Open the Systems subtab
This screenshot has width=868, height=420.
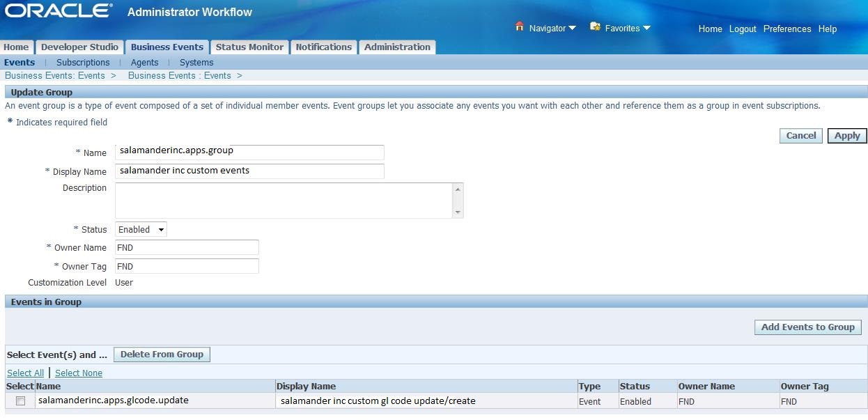tap(196, 62)
